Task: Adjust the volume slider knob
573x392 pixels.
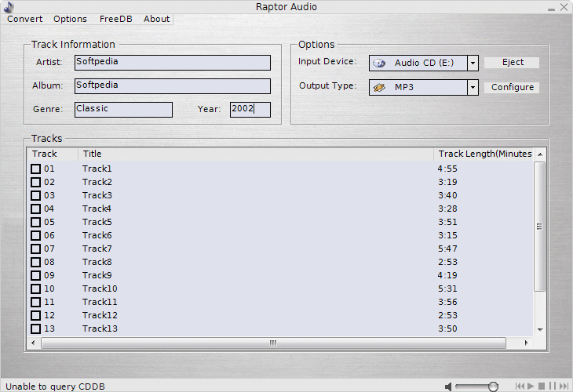Action: click(x=493, y=387)
